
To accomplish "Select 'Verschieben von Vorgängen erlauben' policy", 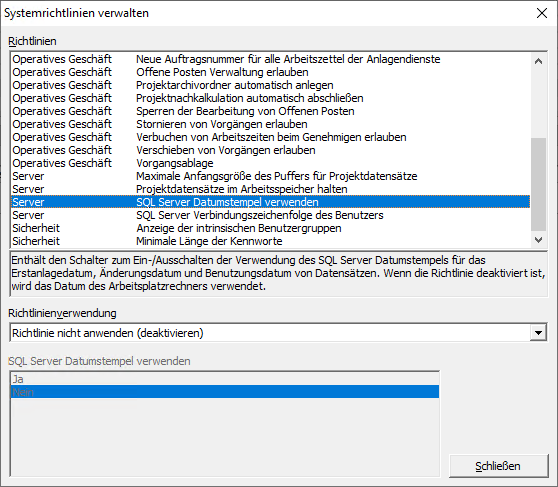I will click(270, 150).
